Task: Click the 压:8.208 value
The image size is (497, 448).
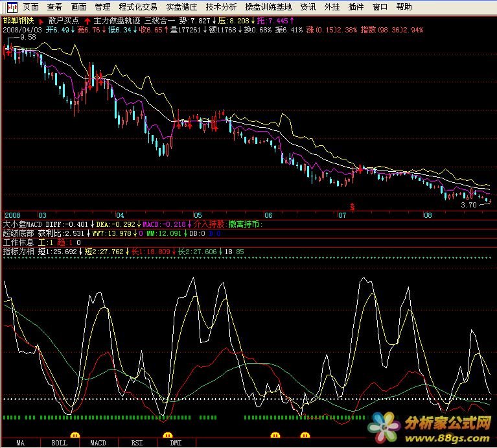Action: [237, 21]
